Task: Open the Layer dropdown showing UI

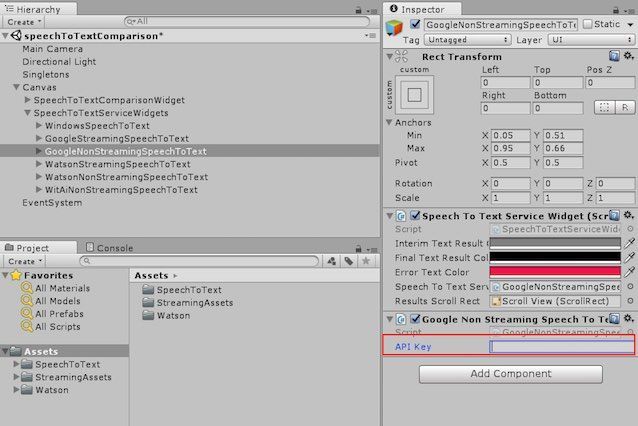Action: [x=591, y=40]
